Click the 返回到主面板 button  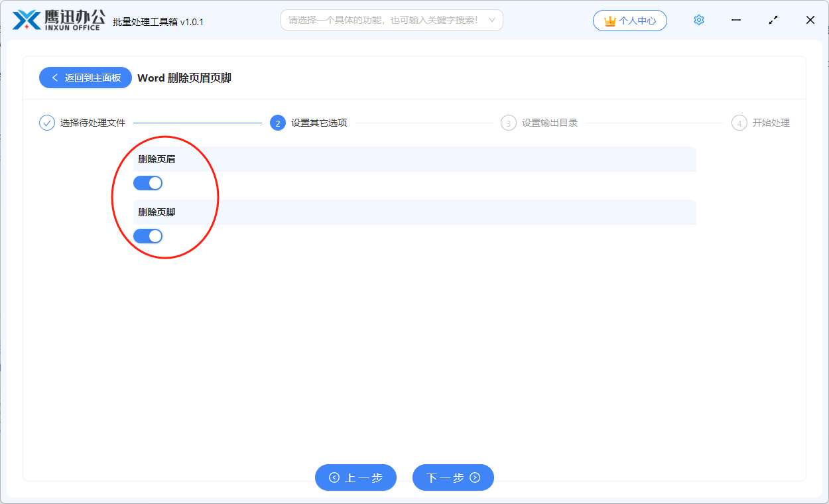tap(86, 78)
